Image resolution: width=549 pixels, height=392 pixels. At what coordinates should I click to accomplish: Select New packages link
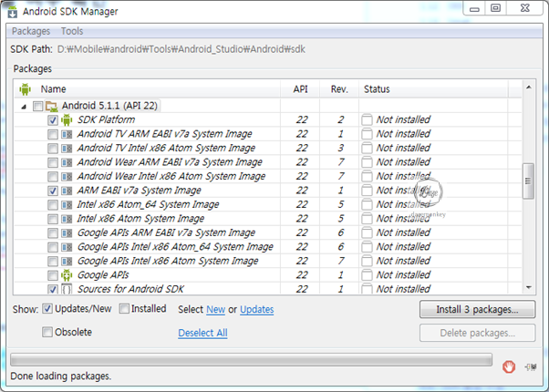click(x=215, y=309)
